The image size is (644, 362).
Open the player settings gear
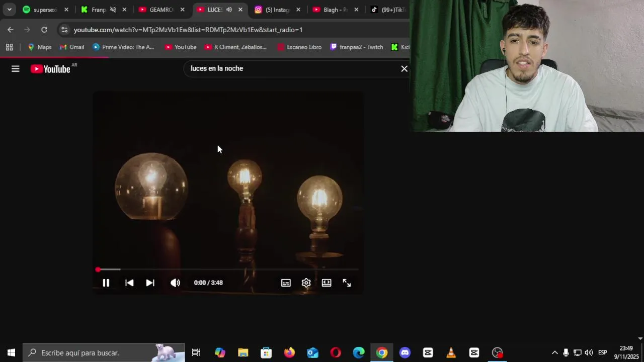306,283
